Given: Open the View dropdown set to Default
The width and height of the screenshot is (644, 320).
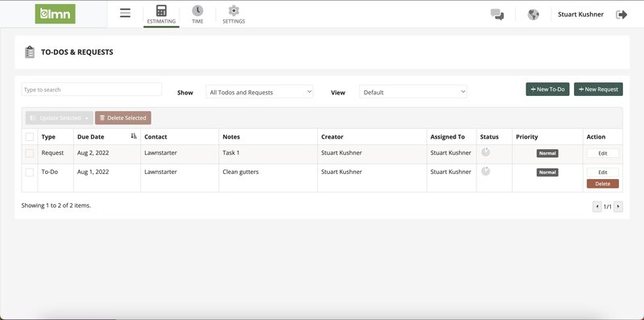Looking at the screenshot, I should (413, 92).
